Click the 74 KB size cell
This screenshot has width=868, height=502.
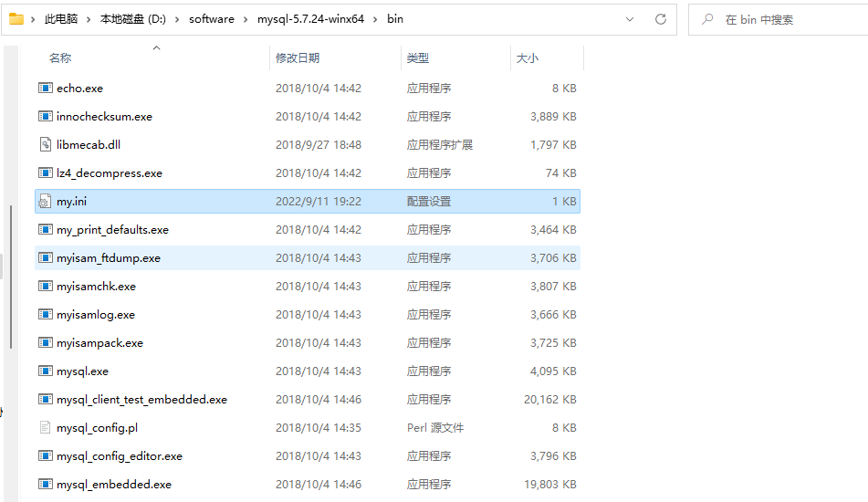tap(560, 173)
